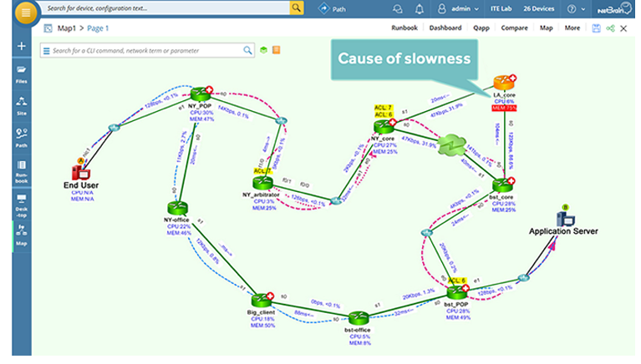641x364 pixels.
Task: Click the red plus on NY_POP
Action: pyautogui.click(x=209, y=89)
